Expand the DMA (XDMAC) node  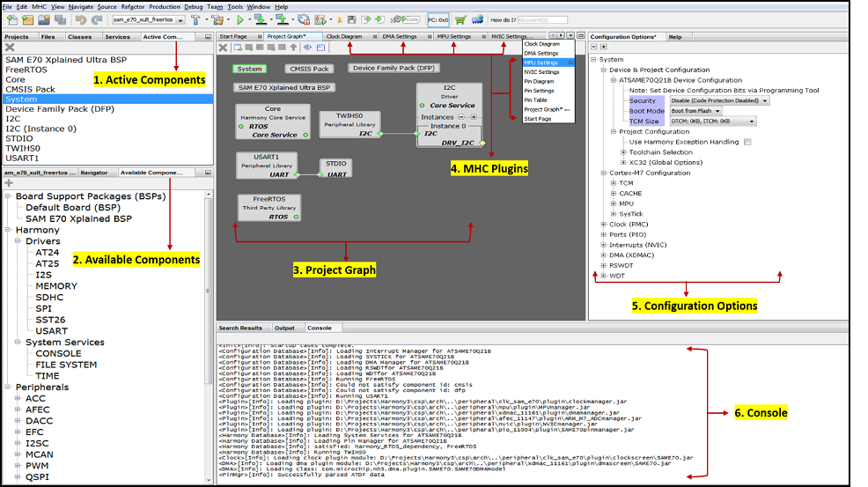coord(603,255)
